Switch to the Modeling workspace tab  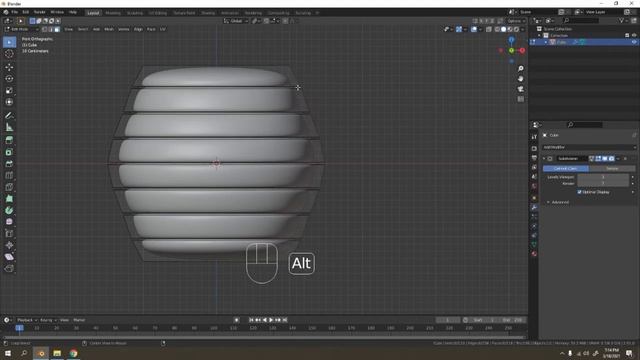(x=113, y=13)
